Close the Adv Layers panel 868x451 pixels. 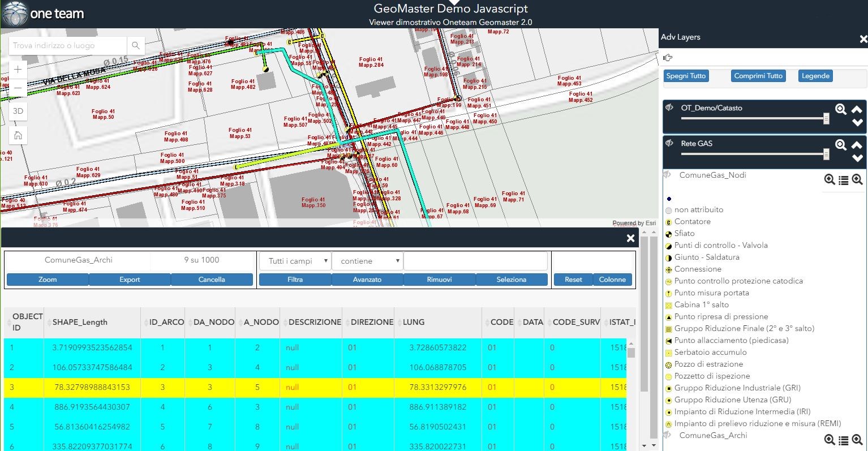[863, 39]
